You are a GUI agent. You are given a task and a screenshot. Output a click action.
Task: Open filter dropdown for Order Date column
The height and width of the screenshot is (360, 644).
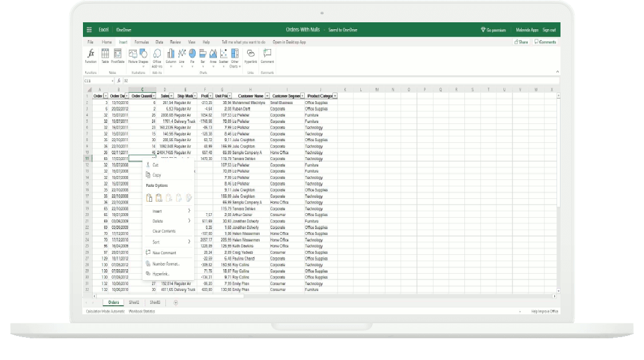[x=126, y=96]
